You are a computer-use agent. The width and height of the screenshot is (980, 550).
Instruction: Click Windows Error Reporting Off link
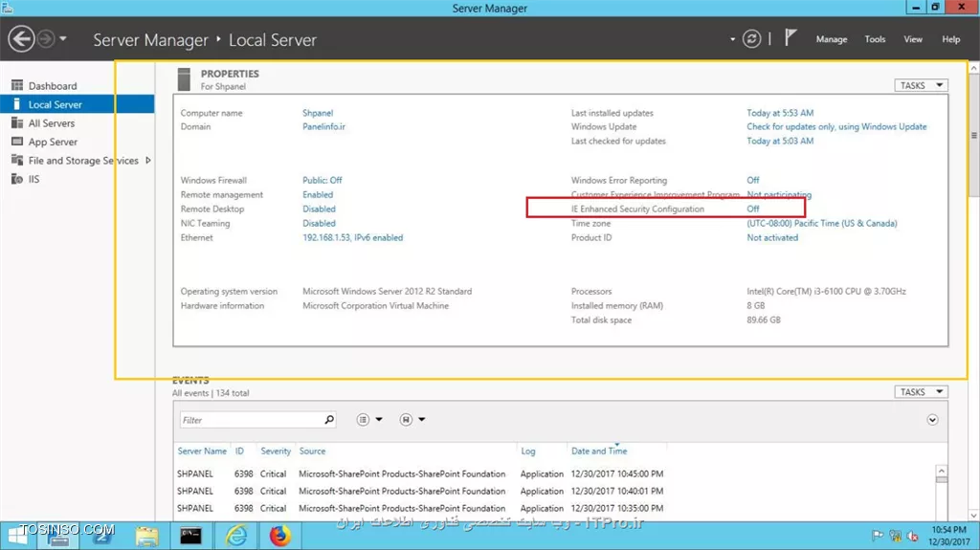click(753, 180)
